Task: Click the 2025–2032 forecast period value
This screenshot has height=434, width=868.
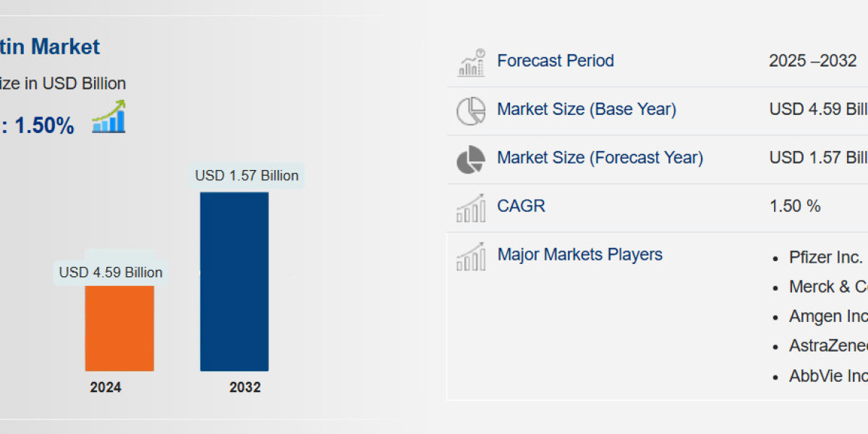Action: coord(812,61)
